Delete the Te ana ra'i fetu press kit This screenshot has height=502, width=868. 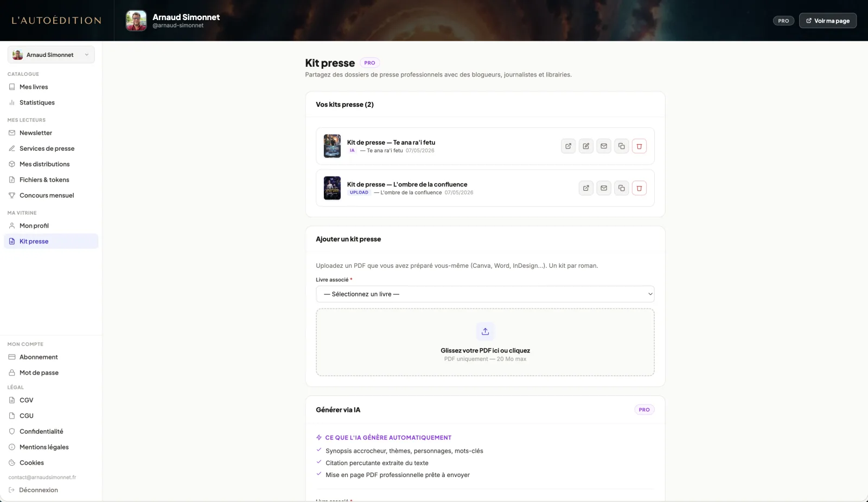click(x=639, y=146)
